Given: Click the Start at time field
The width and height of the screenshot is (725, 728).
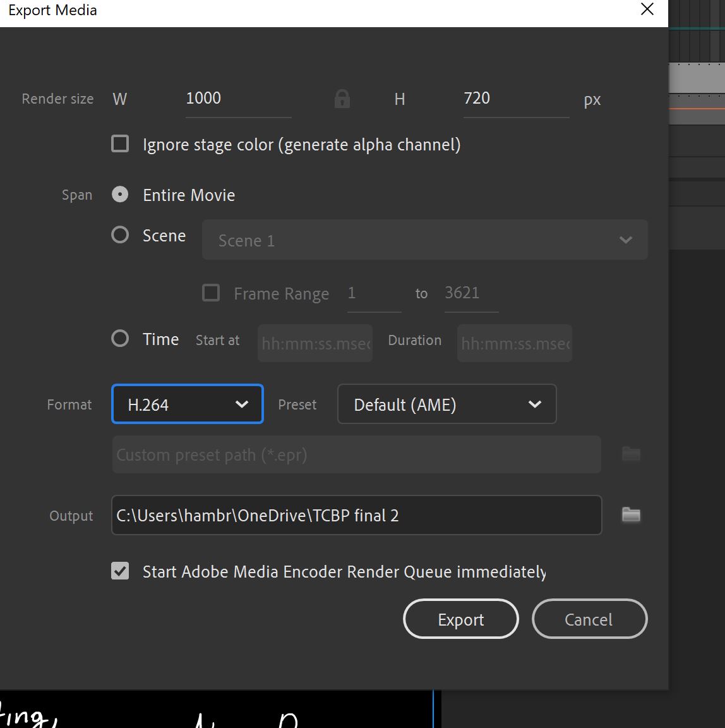Looking at the screenshot, I should click(315, 343).
